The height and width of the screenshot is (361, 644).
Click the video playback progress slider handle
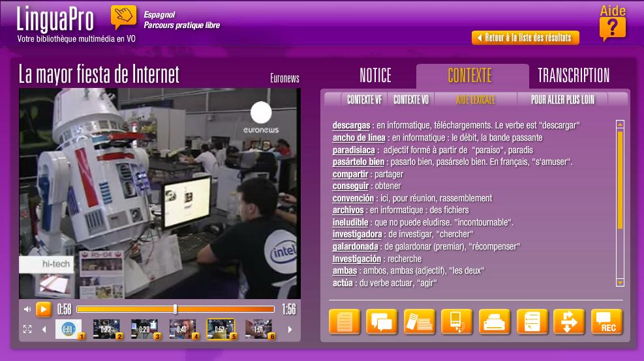(176, 310)
